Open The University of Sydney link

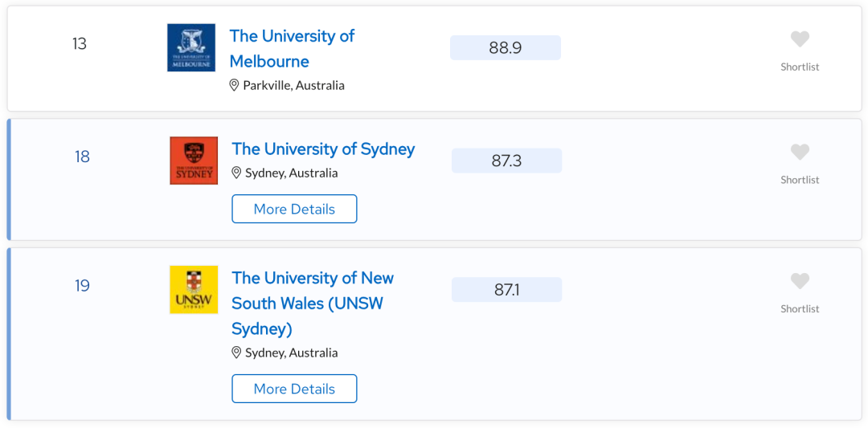click(323, 149)
